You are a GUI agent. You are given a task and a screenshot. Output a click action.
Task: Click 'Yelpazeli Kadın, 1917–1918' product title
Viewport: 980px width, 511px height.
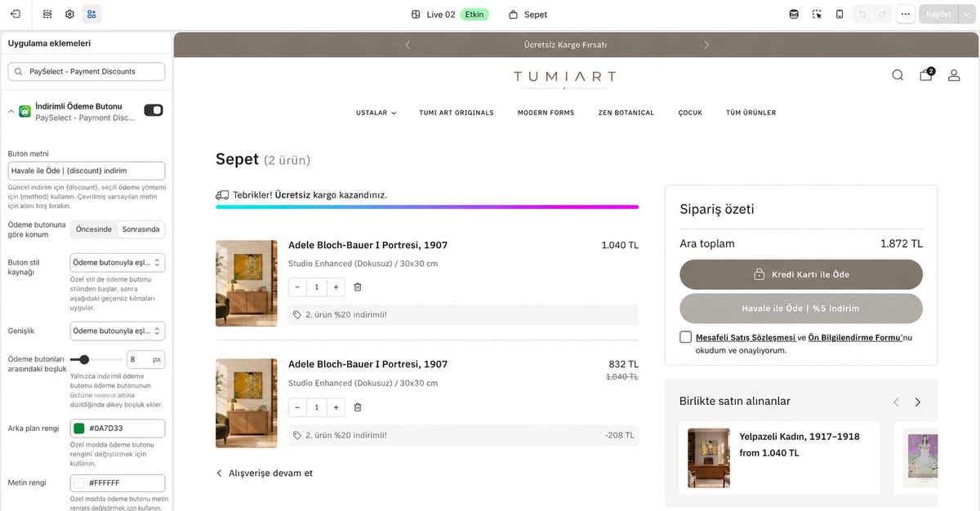click(800, 437)
